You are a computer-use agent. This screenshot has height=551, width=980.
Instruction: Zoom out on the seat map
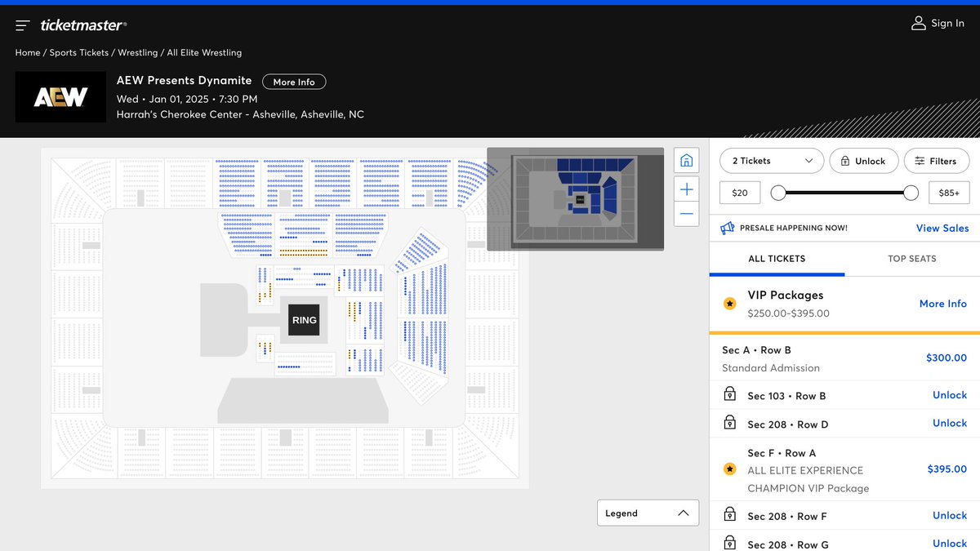[687, 214]
